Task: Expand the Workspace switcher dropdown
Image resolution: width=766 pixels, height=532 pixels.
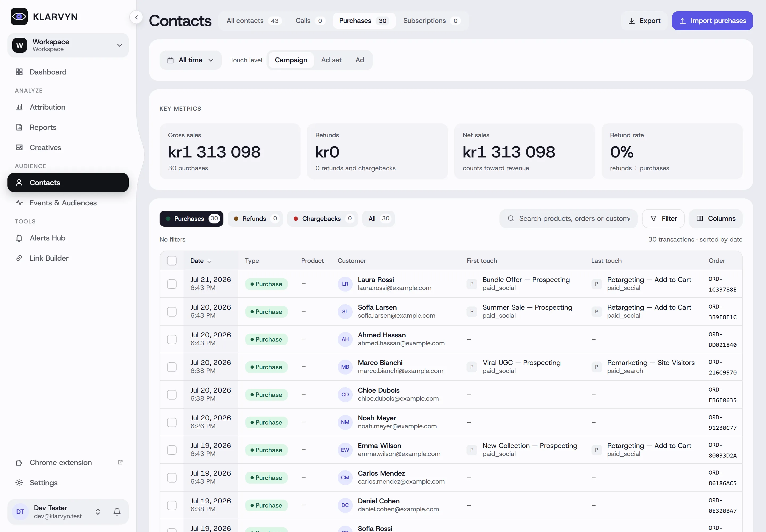Action: click(68, 45)
